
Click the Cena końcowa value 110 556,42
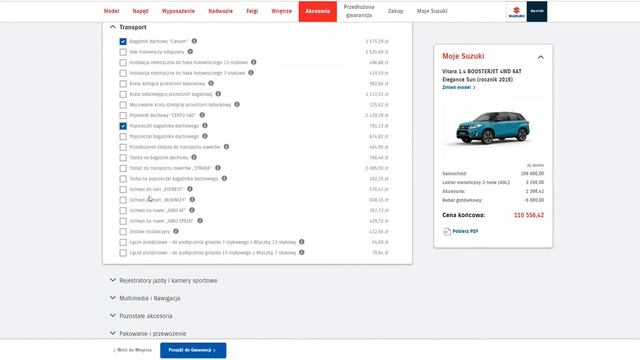click(529, 215)
